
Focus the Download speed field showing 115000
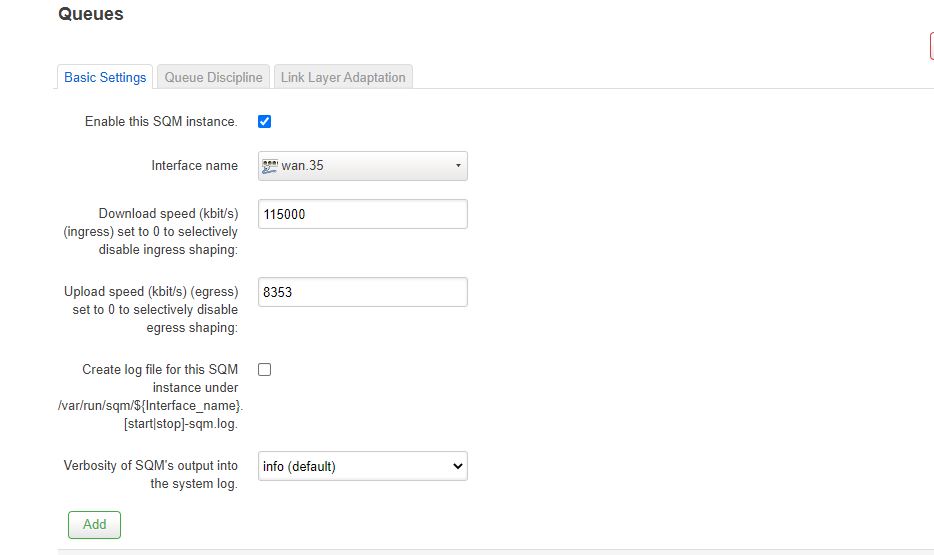coord(363,214)
